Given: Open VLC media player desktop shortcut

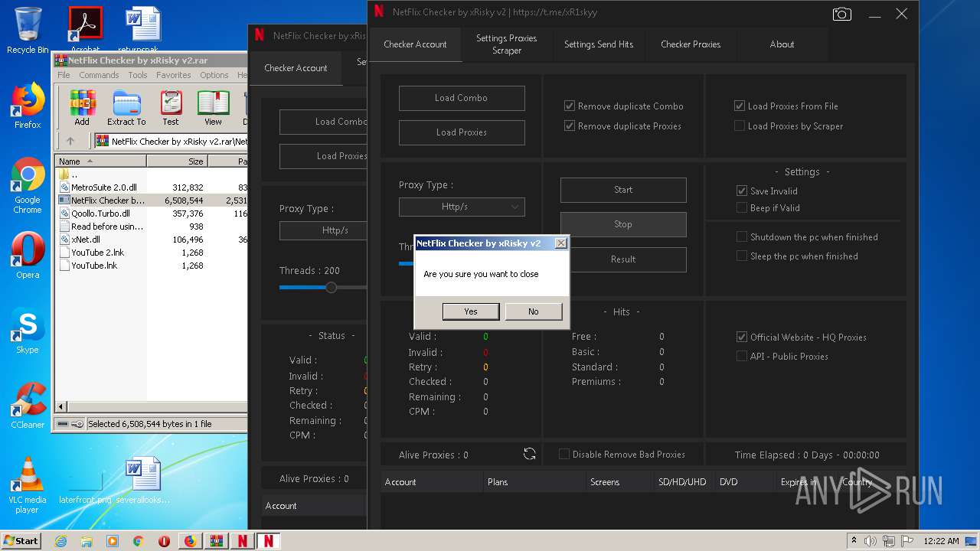Looking at the screenshot, I should point(28,485).
